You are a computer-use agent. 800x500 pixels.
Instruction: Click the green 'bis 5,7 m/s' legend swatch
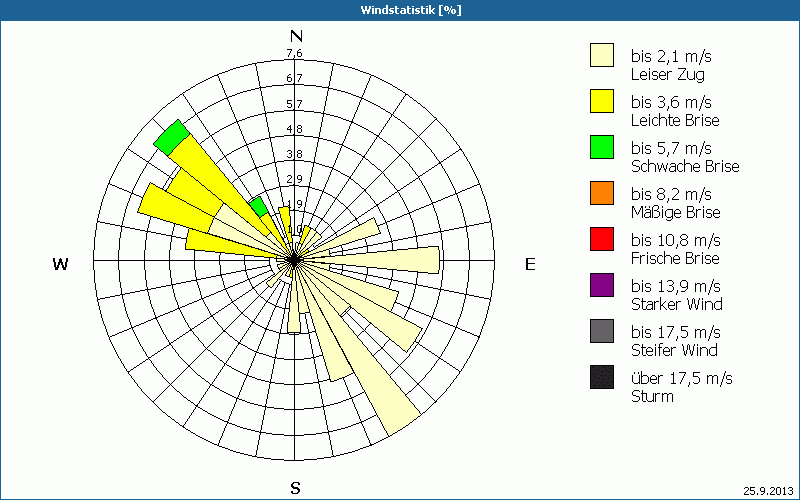pyautogui.click(x=602, y=147)
